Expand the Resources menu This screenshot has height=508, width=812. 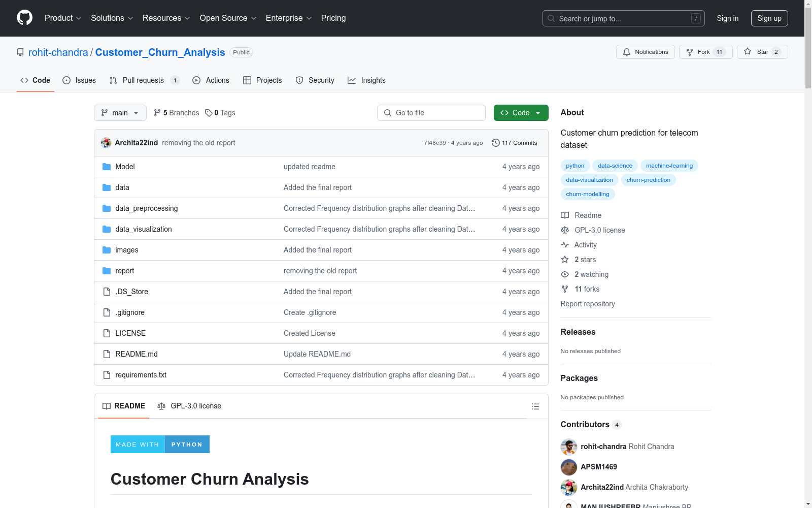(x=166, y=18)
